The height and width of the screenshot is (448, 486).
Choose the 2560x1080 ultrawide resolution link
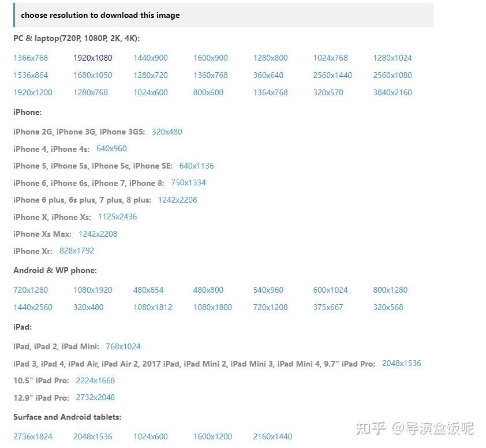pyautogui.click(x=392, y=75)
